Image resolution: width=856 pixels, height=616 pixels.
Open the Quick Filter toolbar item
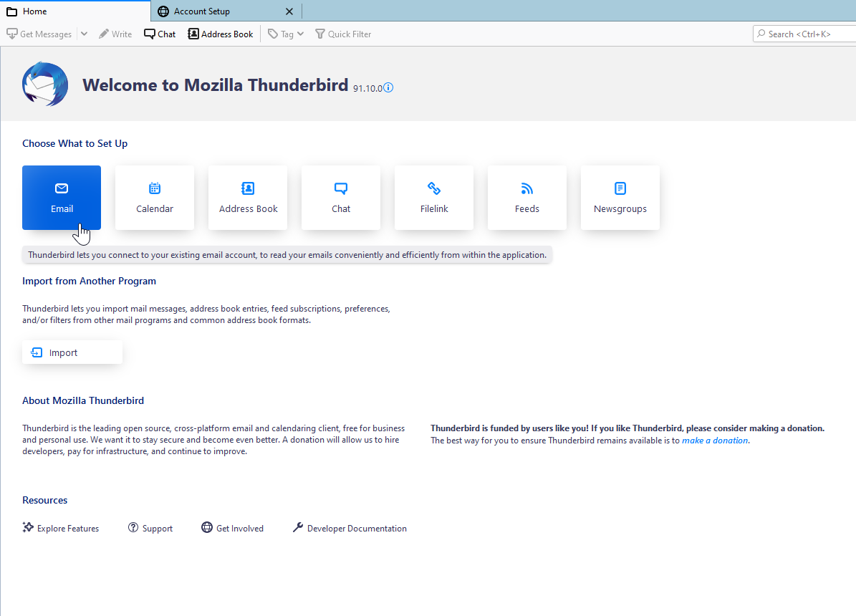click(343, 34)
